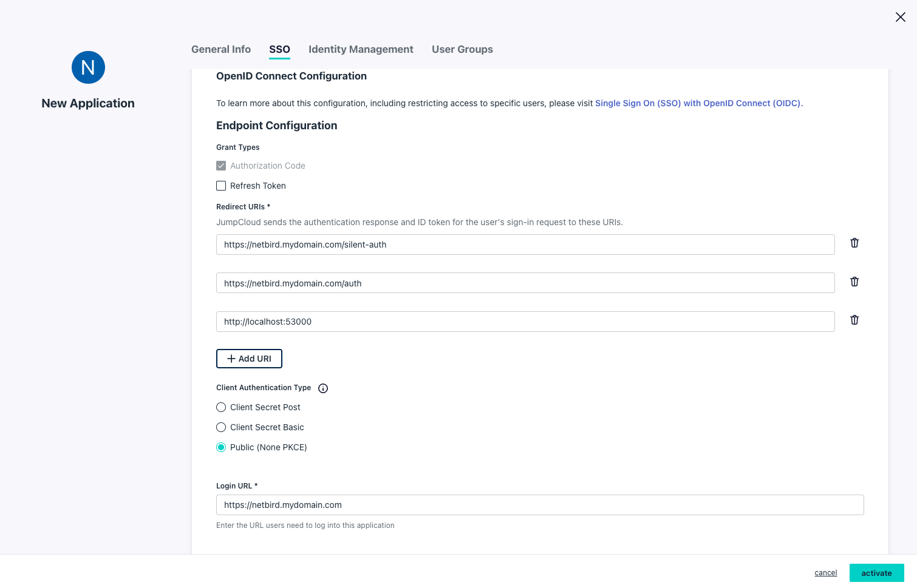The width and height of the screenshot is (917, 588).
Task: Click the trash icon beside the first URI field
Action: click(854, 243)
